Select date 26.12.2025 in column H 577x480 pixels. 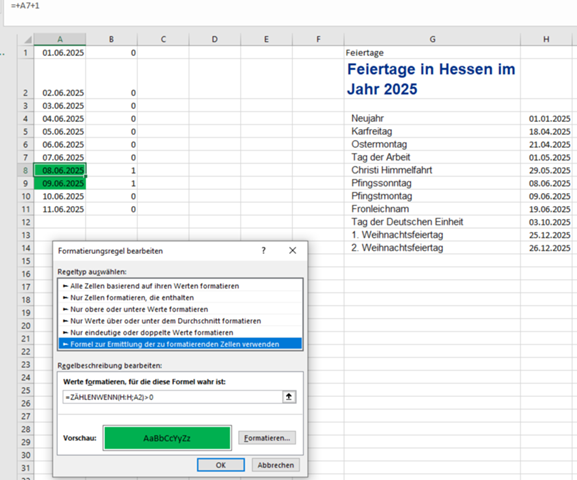[x=546, y=248]
